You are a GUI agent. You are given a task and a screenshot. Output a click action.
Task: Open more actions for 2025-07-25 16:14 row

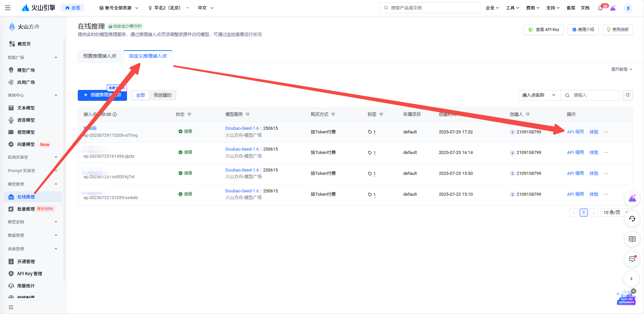point(606,153)
